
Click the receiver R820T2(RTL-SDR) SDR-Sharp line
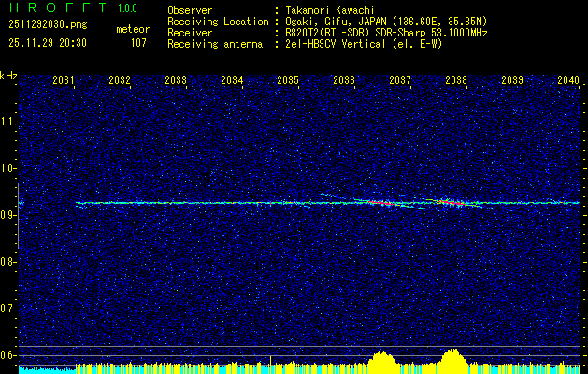386,33
